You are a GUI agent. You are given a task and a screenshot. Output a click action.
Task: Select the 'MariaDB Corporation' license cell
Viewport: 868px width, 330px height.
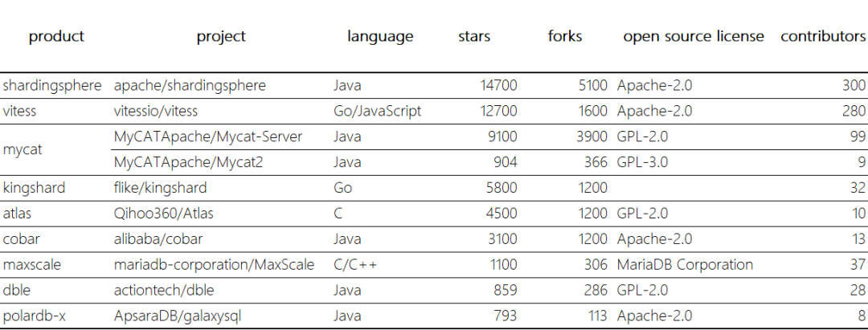coord(686,265)
